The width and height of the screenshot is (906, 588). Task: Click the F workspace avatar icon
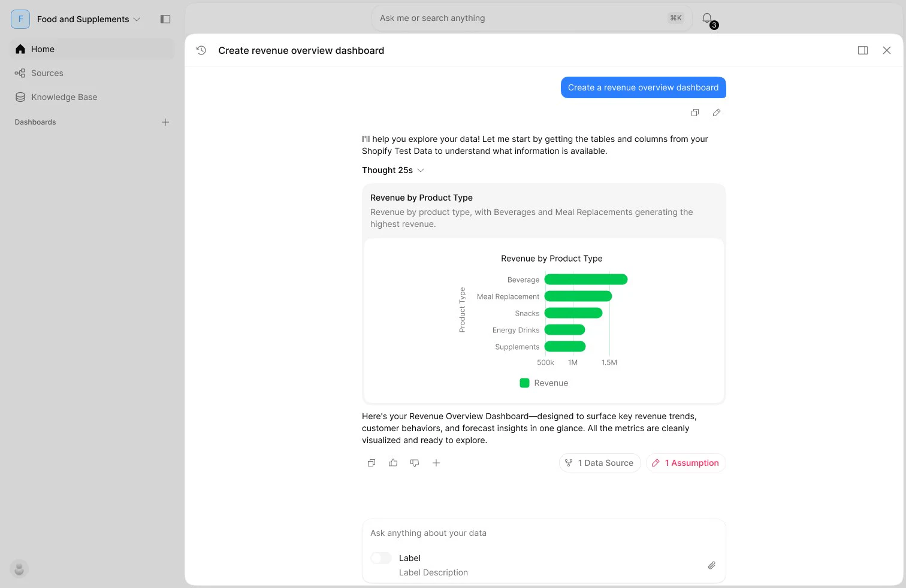pyautogui.click(x=20, y=19)
